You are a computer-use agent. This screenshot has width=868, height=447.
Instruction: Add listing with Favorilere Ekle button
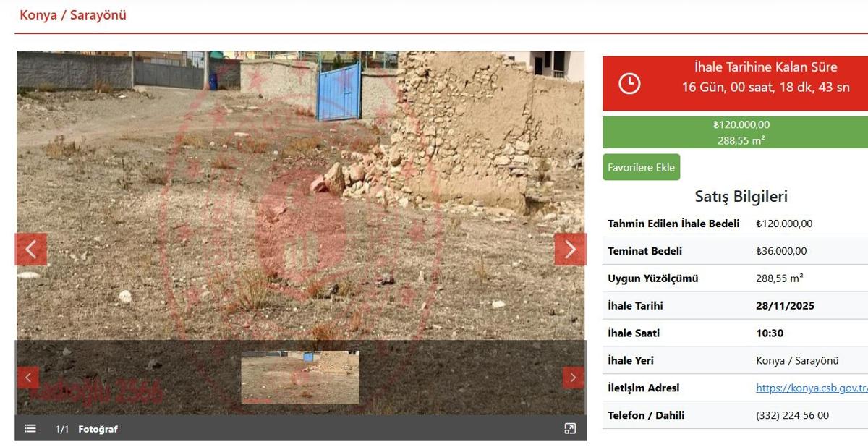point(641,167)
